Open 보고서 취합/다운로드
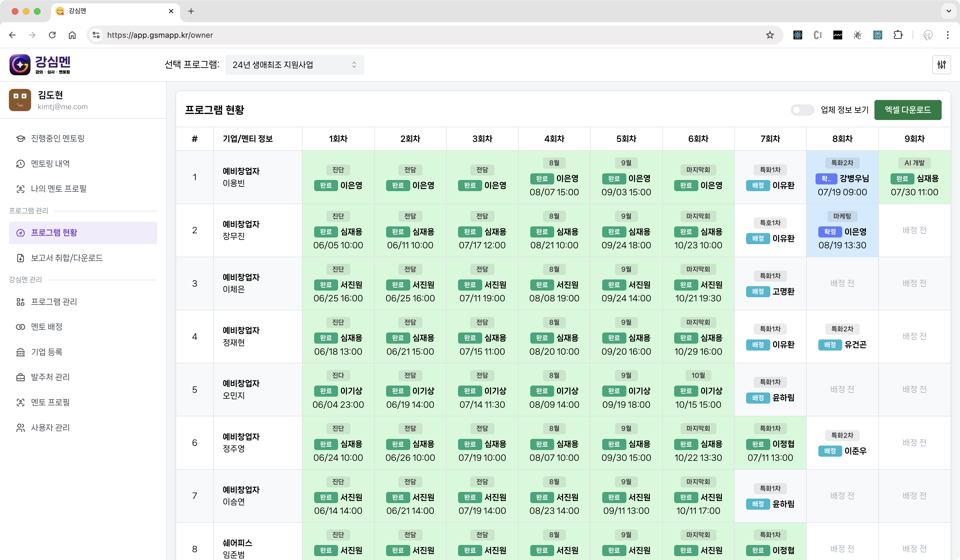Image resolution: width=960 pixels, height=560 pixels. pyautogui.click(x=66, y=258)
